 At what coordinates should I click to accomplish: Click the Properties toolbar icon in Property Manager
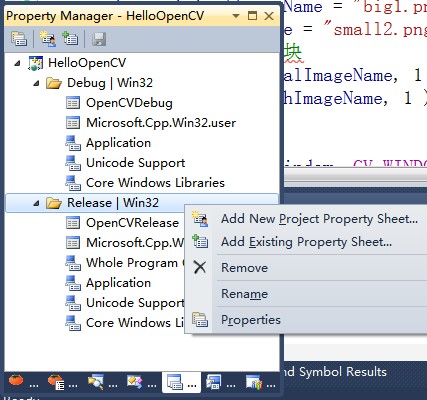click(19, 39)
